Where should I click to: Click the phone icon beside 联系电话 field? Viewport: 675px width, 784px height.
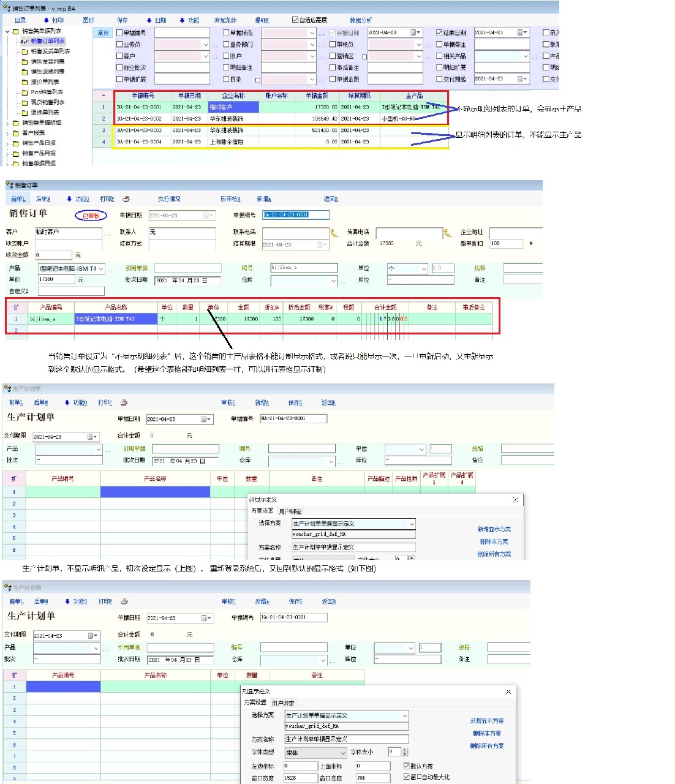click(334, 233)
